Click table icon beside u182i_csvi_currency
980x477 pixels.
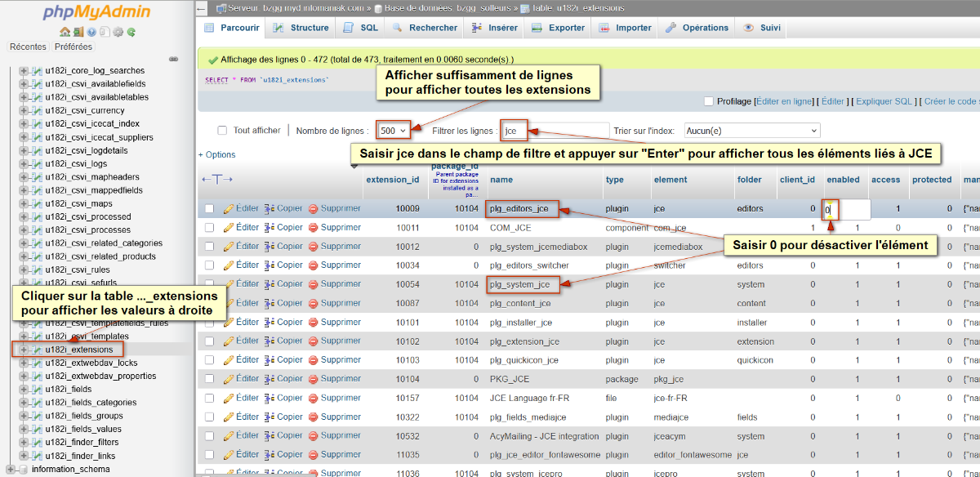click(37, 110)
